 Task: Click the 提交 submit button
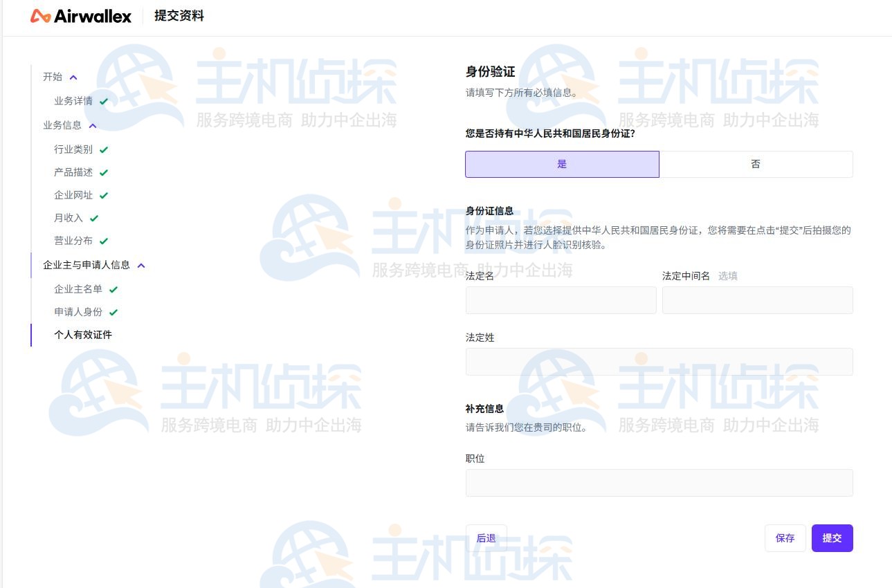pyautogui.click(x=832, y=538)
